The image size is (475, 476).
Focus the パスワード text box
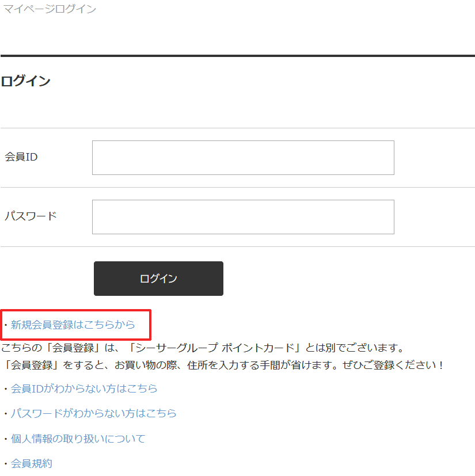(243, 217)
